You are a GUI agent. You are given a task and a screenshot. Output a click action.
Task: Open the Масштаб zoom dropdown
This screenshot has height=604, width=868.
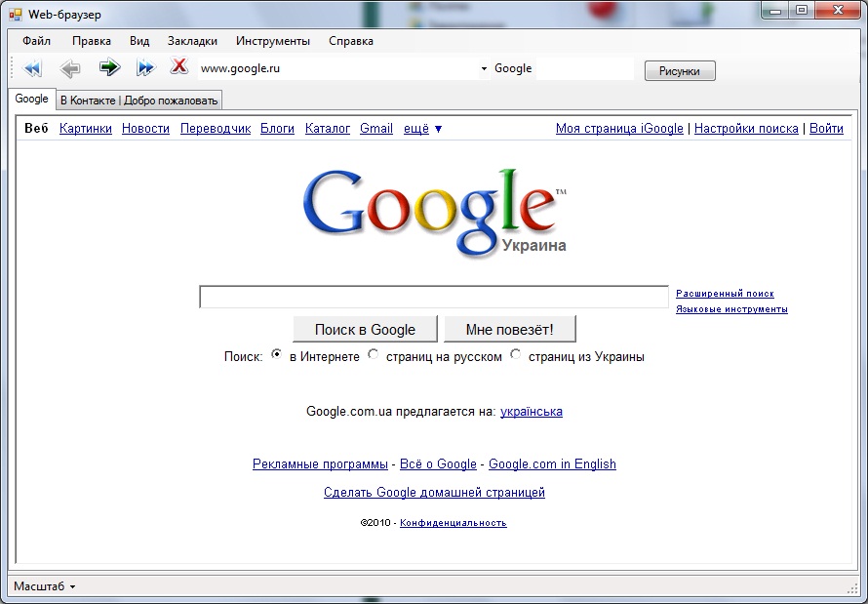click(x=44, y=586)
